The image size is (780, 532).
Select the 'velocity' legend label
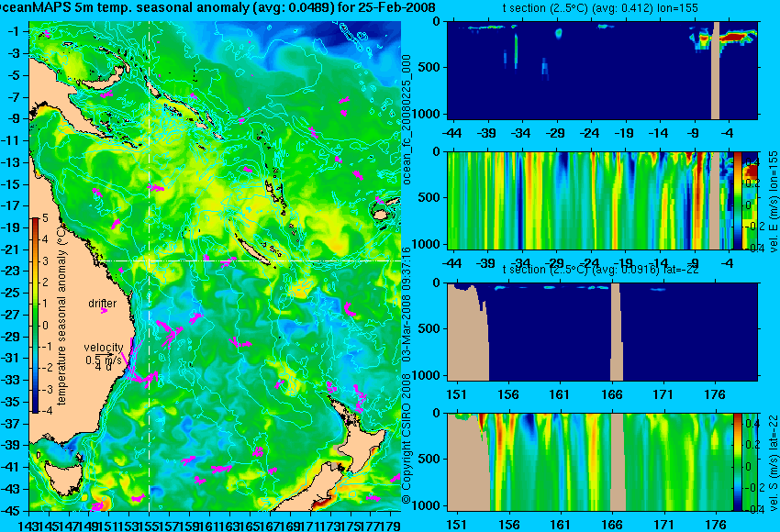tap(104, 347)
